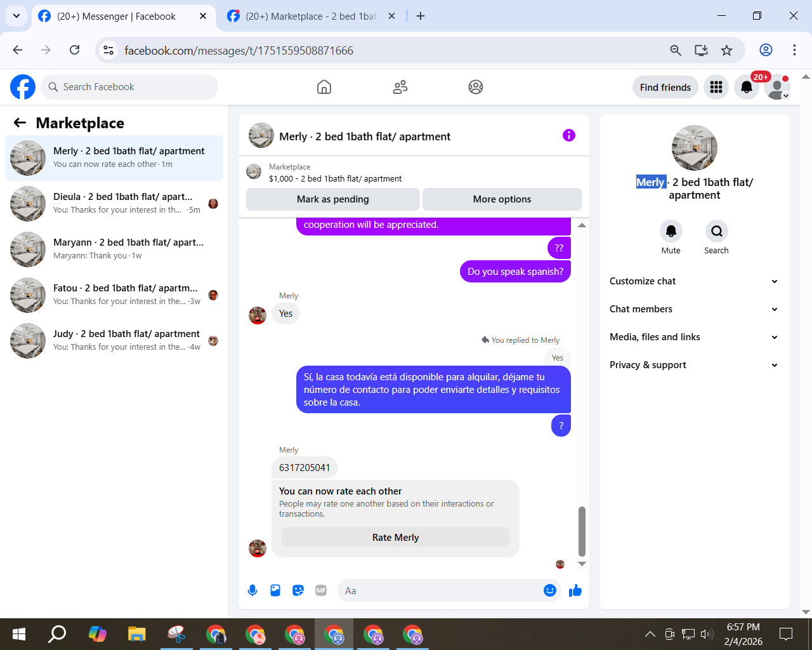Open a new browser tab
The width and height of the screenshot is (812, 650).
421,16
